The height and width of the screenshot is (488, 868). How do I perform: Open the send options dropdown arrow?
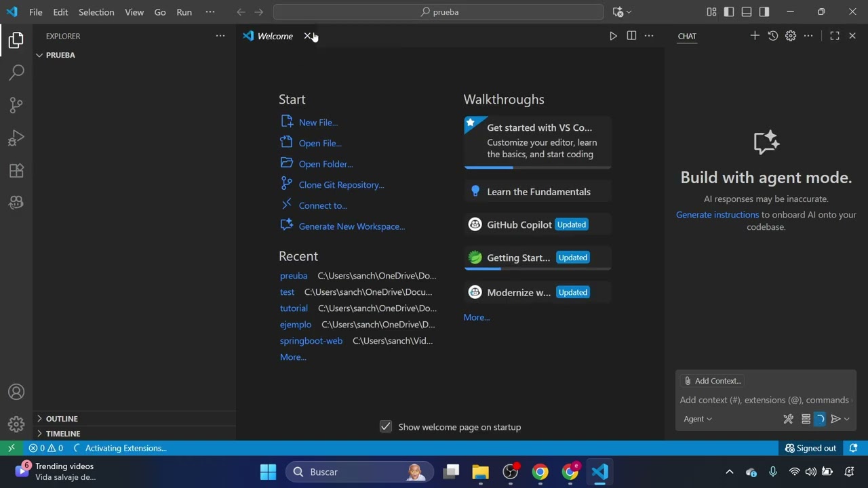coord(846,419)
